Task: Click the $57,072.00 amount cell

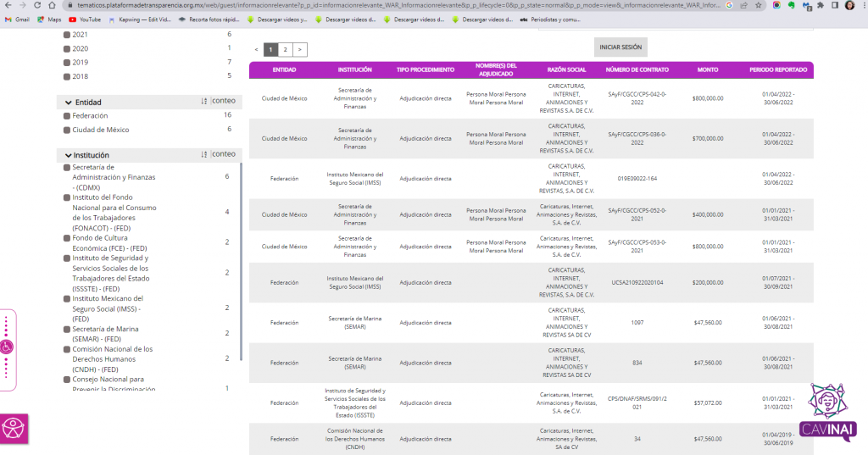Action: [708, 403]
